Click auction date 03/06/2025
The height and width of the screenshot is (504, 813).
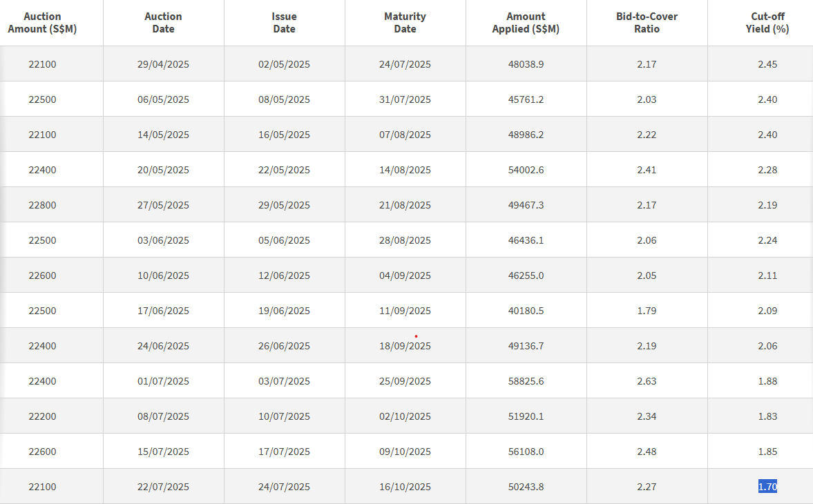pyautogui.click(x=163, y=240)
